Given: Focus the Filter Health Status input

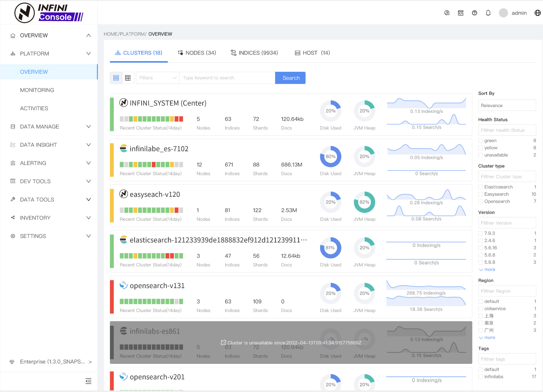Looking at the screenshot, I should point(507,130).
